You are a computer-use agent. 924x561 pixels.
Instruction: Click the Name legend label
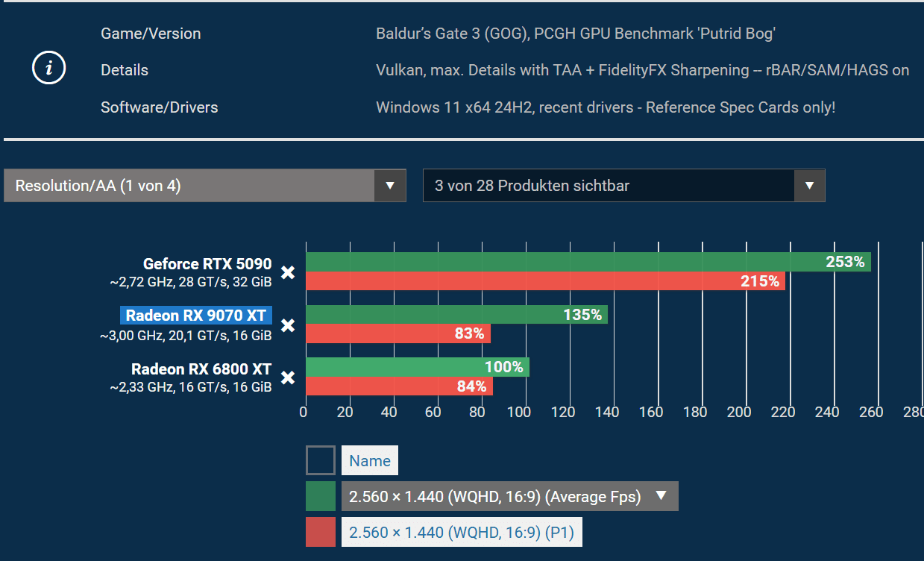(x=370, y=460)
